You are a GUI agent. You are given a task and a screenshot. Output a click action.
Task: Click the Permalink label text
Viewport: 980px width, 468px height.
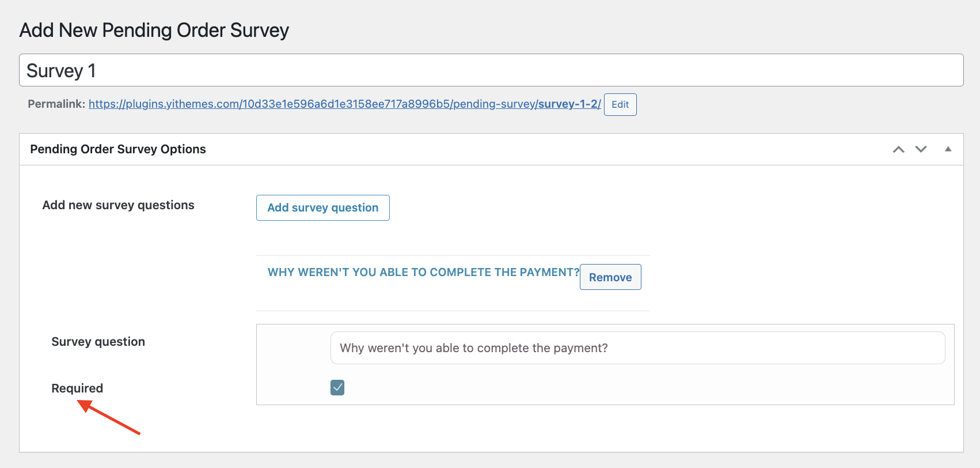coord(56,104)
